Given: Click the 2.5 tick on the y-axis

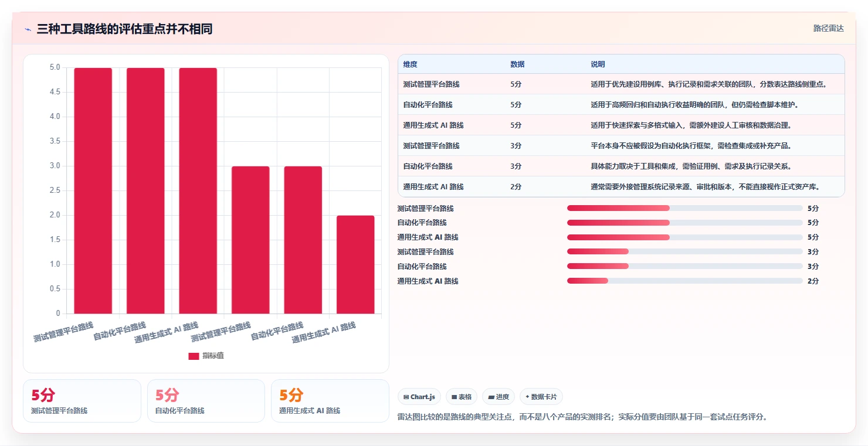Looking at the screenshot, I should click(55, 190).
